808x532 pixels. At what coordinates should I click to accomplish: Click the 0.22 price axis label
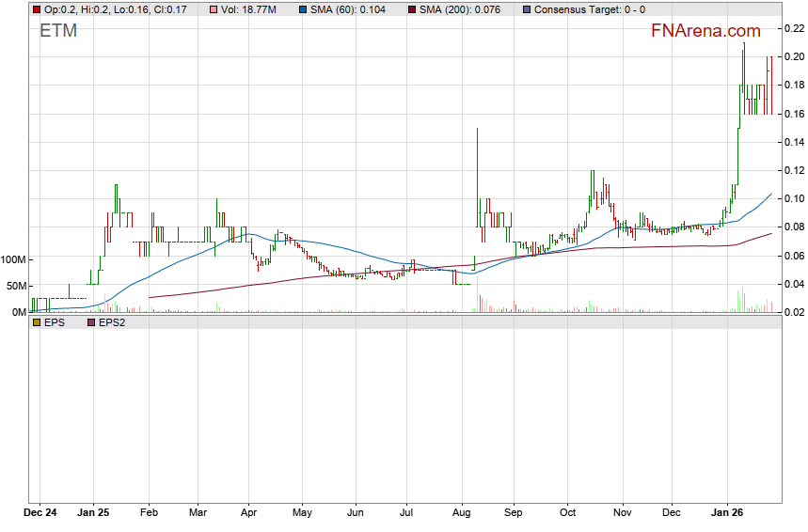[x=795, y=28]
